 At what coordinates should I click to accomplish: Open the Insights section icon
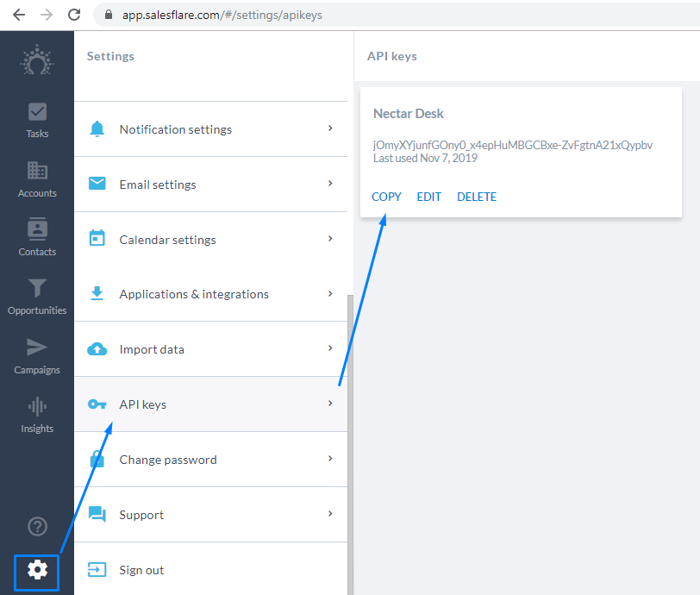click(x=37, y=406)
